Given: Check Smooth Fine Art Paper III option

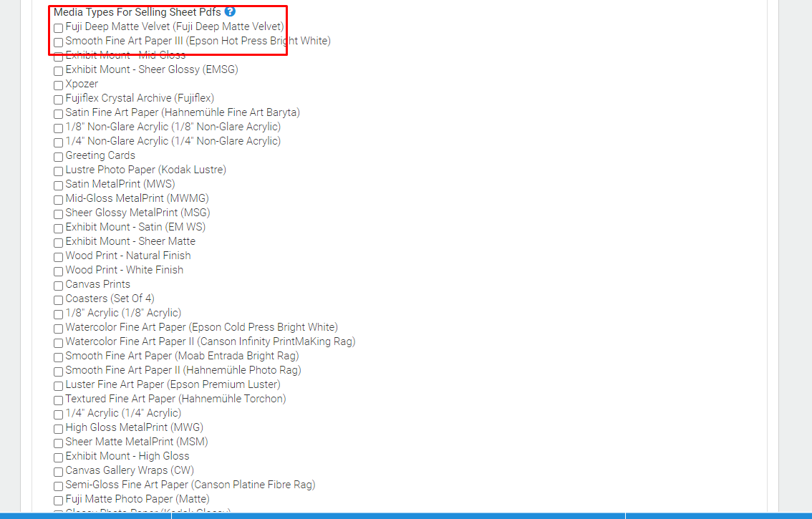Looking at the screenshot, I should point(59,42).
